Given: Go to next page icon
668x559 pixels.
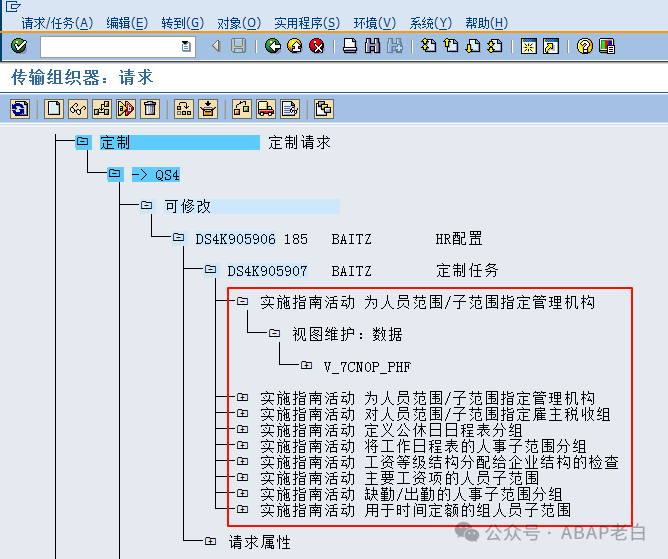Looking at the screenshot, I should [473, 46].
